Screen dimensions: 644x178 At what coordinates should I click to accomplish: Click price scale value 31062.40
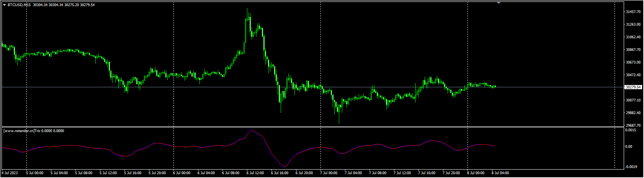point(633,37)
